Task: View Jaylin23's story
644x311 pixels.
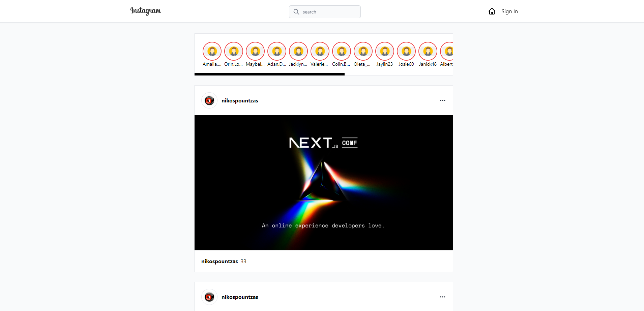Action: pos(384,52)
